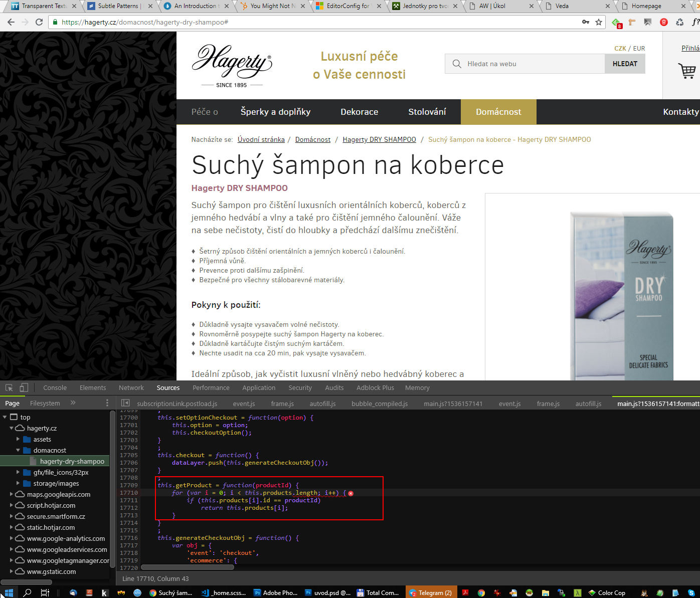Click the key icon in address bar
This screenshot has width=700, height=598.
(585, 22)
